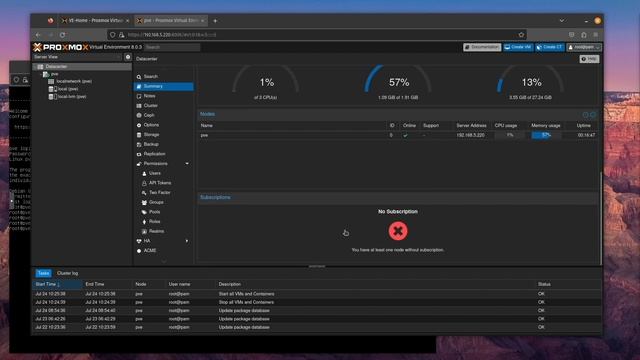This screenshot has height=360, width=640.
Task: Click the Proxmox header Search field
Action: click(x=172, y=47)
